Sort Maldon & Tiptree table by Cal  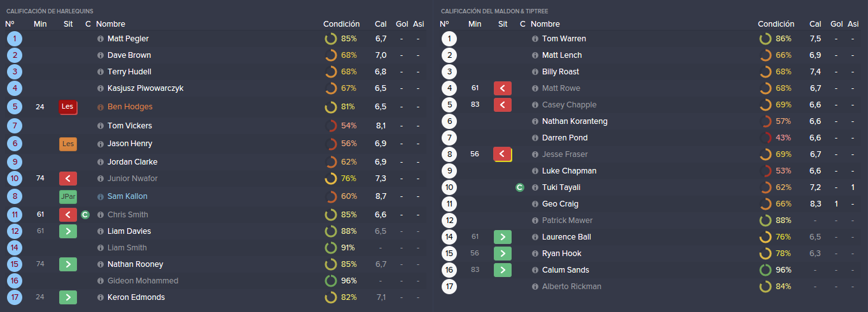pyautogui.click(x=815, y=24)
